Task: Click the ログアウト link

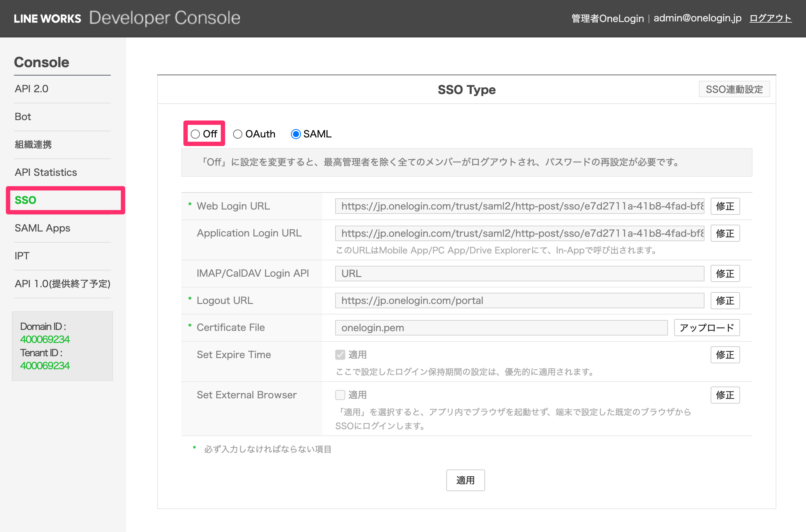Action: [x=770, y=18]
